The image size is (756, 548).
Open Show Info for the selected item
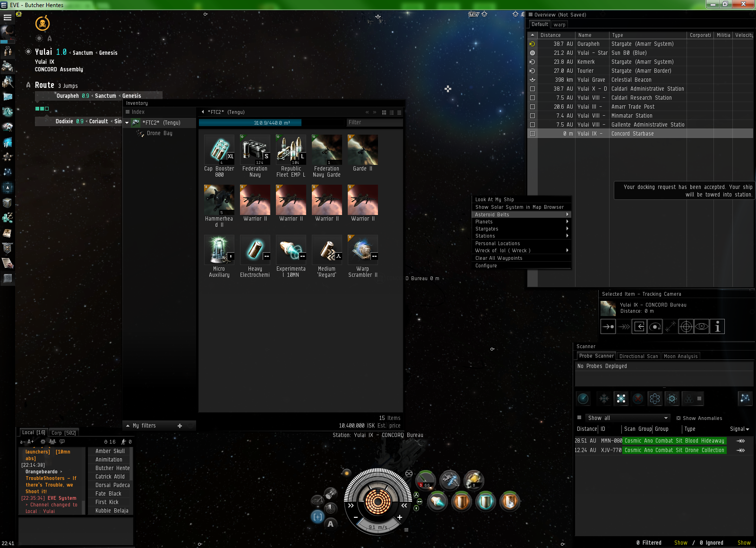pos(717,326)
